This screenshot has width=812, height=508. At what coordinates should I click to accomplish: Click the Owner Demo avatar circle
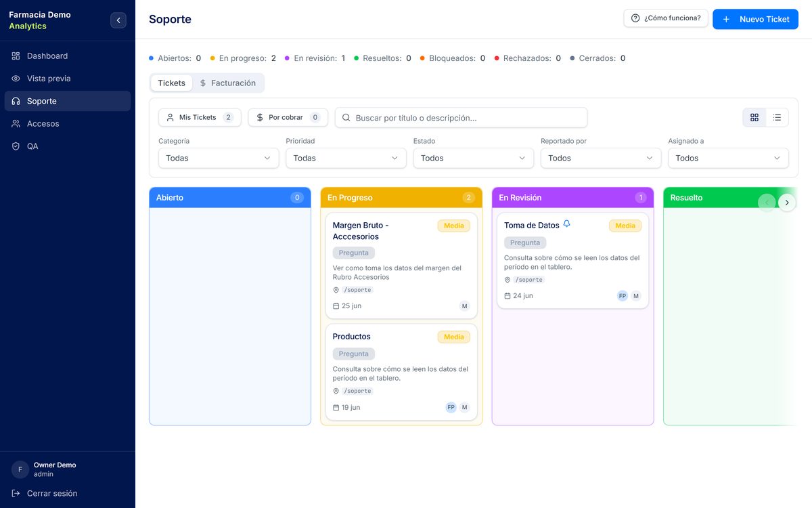[20, 469]
